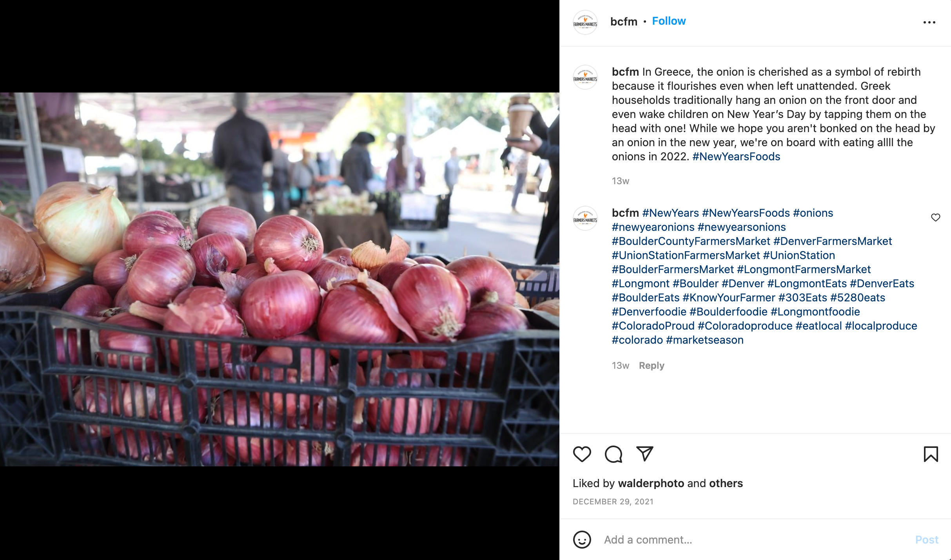This screenshot has height=560, width=951.
Task: Share post using paper plane icon
Action: click(x=645, y=454)
